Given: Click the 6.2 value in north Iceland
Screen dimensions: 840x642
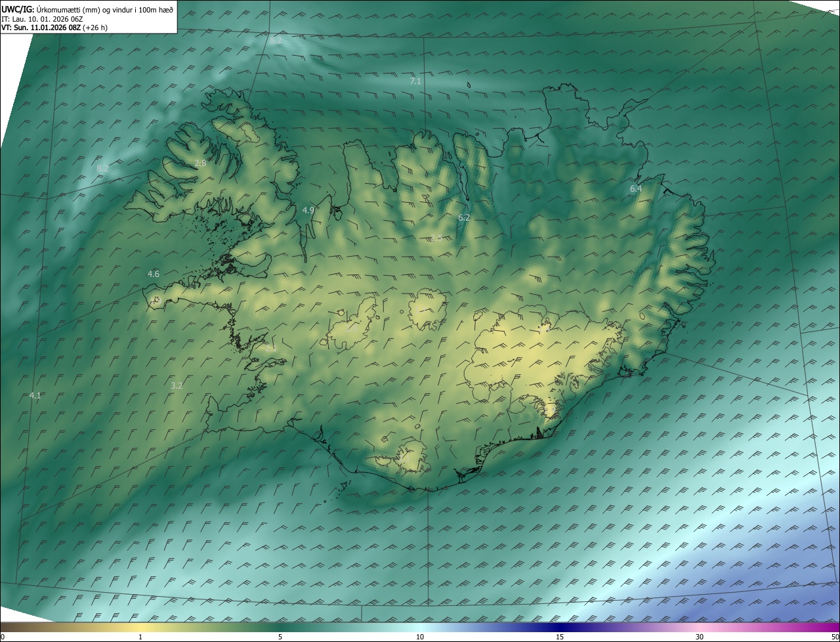Looking at the screenshot, I should 464,217.
